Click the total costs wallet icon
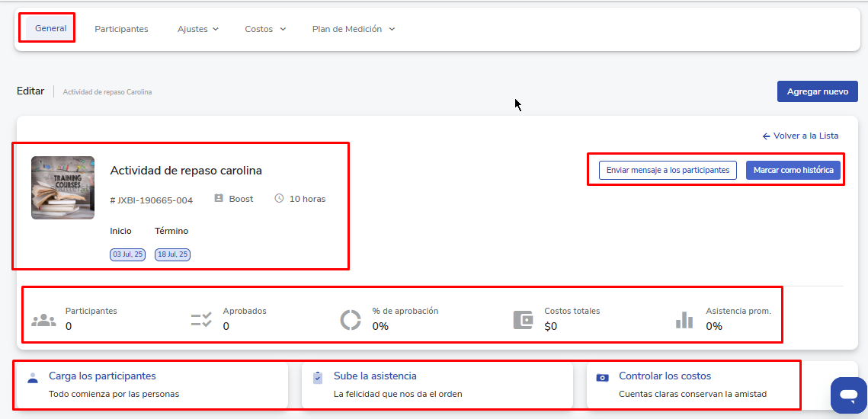This screenshot has width=868, height=419. click(523, 320)
